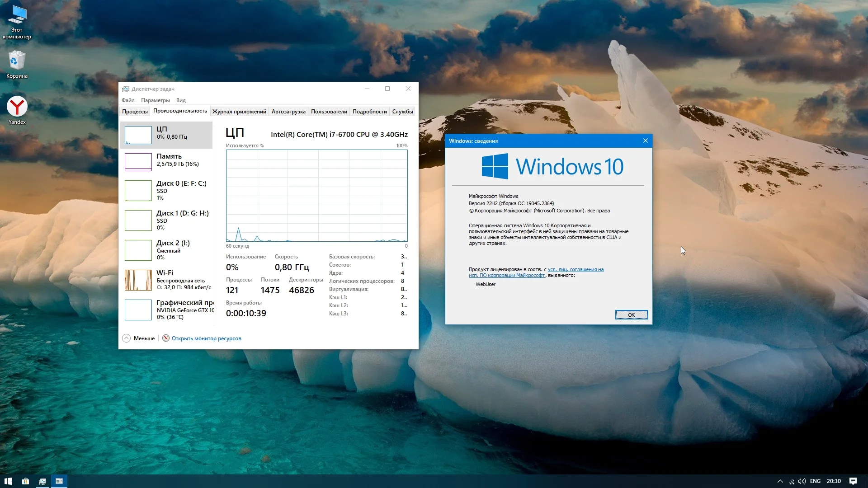Show hidden tray icons chevron
The height and width of the screenshot is (488, 868).
click(780, 481)
